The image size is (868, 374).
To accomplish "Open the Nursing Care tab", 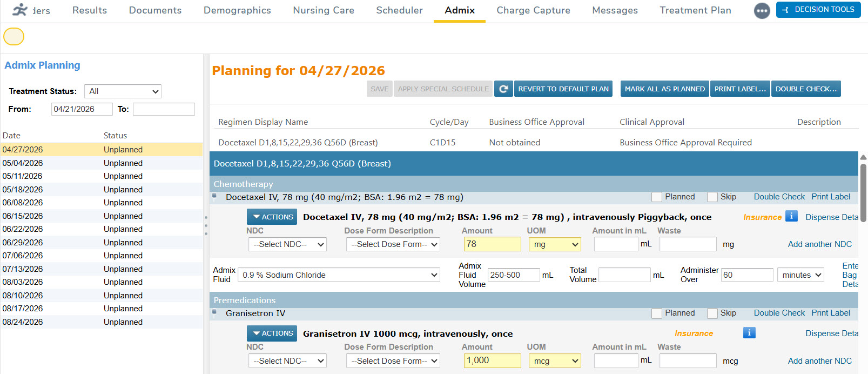I will tap(324, 10).
